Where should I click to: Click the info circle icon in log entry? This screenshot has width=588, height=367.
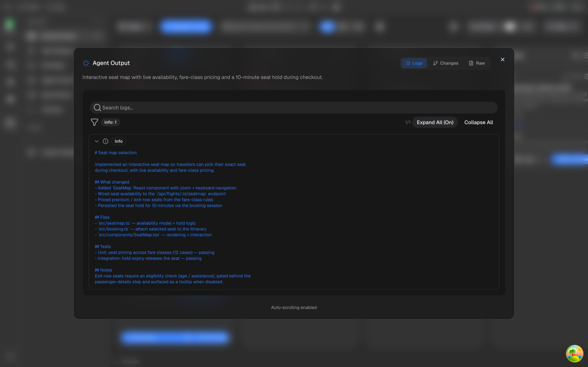[105, 141]
